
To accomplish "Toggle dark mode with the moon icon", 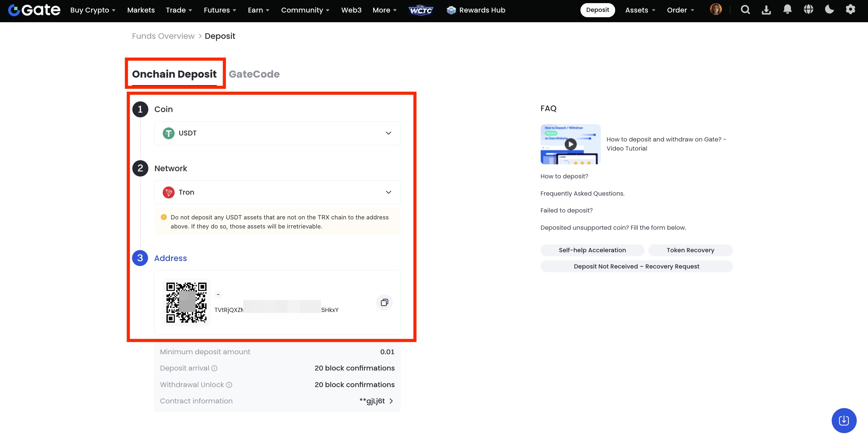I will (829, 10).
